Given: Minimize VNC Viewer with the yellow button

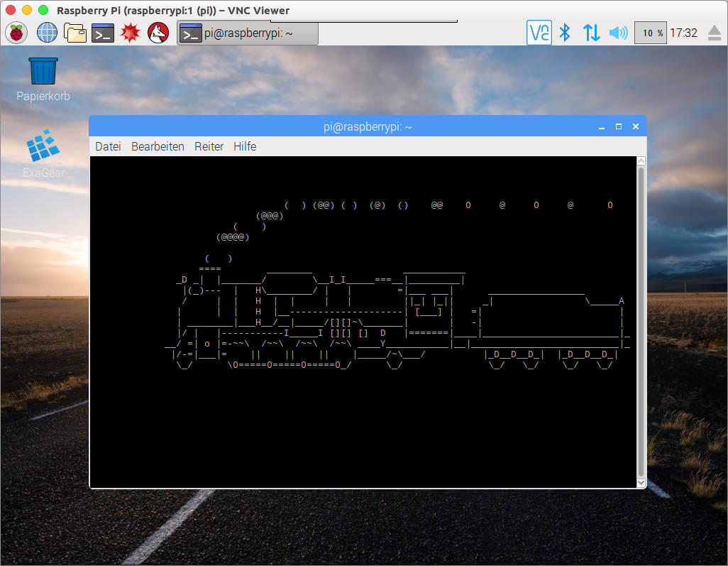Looking at the screenshot, I should (27, 10).
